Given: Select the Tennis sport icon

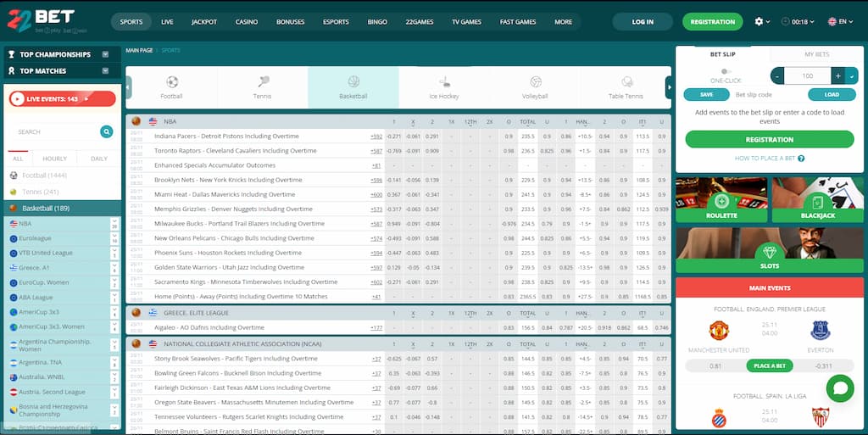Looking at the screenshot, I should click(x=263, y=82).
